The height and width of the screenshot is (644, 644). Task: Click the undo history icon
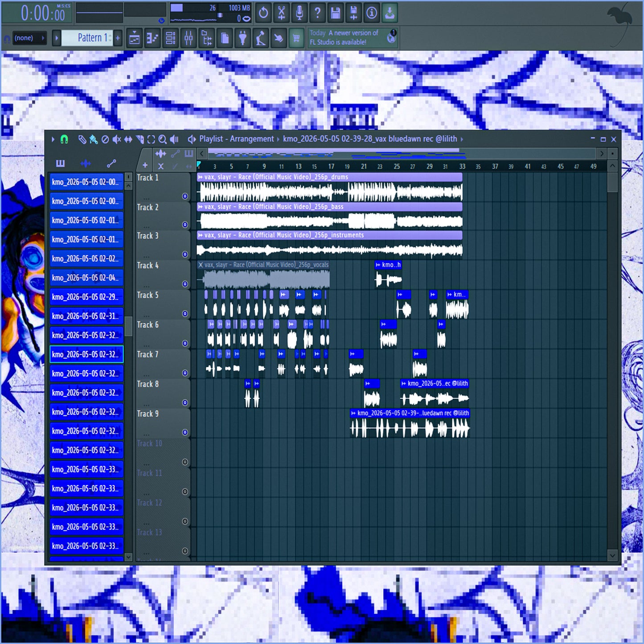click(263, 12)
